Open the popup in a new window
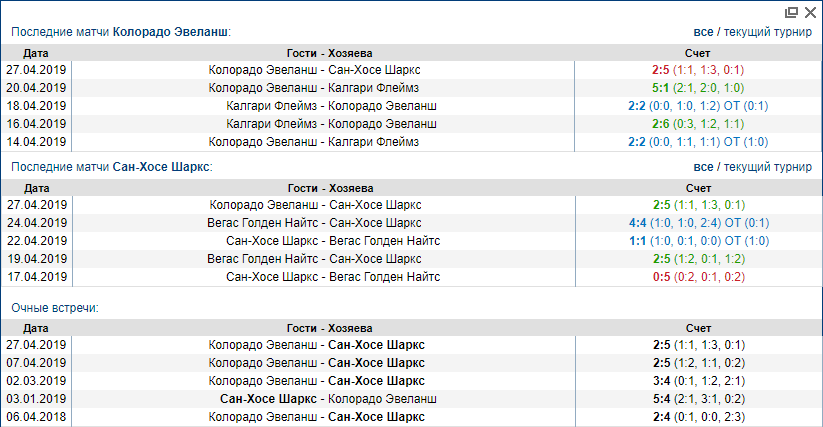 pyautogui.click(x=791, y=12)
